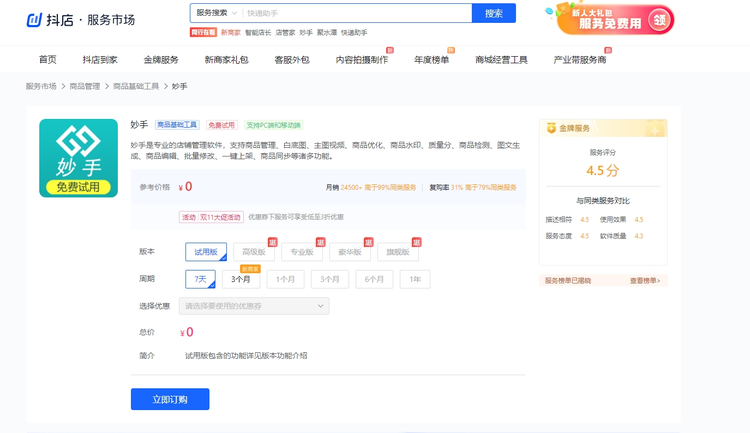Click the 支持PC端和移动端 green tag
This screenshot has height=433, width=750.
tap(274, 125)
